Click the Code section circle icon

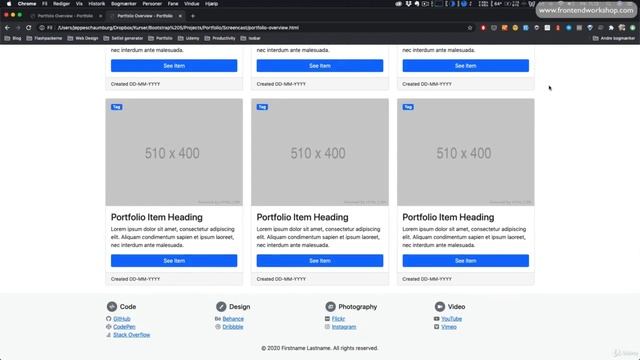(x=112, y=307)
